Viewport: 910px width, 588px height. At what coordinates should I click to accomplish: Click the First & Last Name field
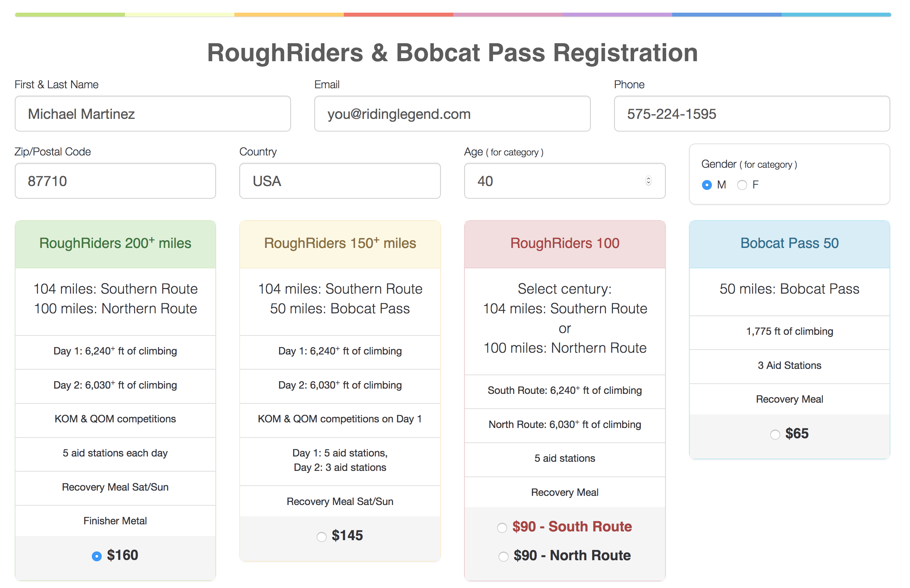pyautogui.click(x=152, y=114)
